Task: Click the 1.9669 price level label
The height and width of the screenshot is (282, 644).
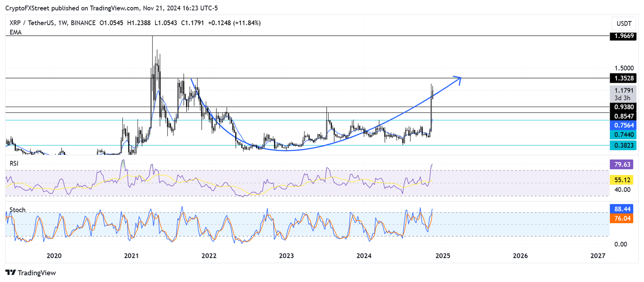Action: click(623, 36)
